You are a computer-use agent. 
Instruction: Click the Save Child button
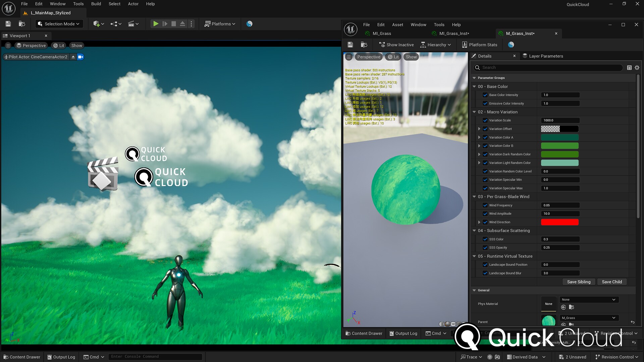(x=612, y=282)
